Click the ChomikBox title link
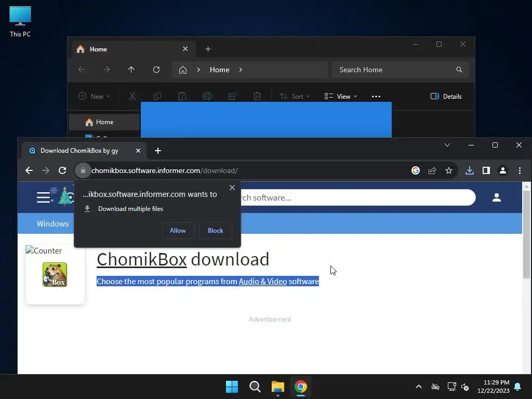 (x=142, y=259)
